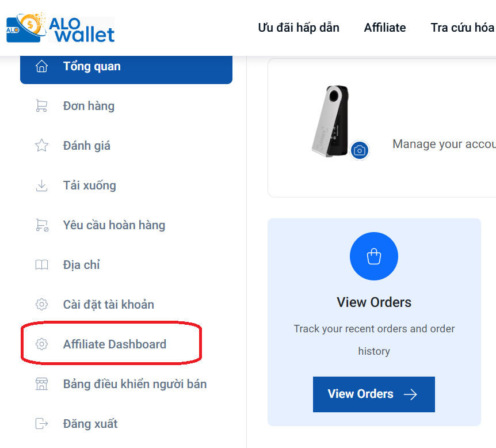This screenshot has width=496, height=448.
Task: Open the Affiliate menu in top navigation
Action: pyautogui.click(x=385, y=28)
